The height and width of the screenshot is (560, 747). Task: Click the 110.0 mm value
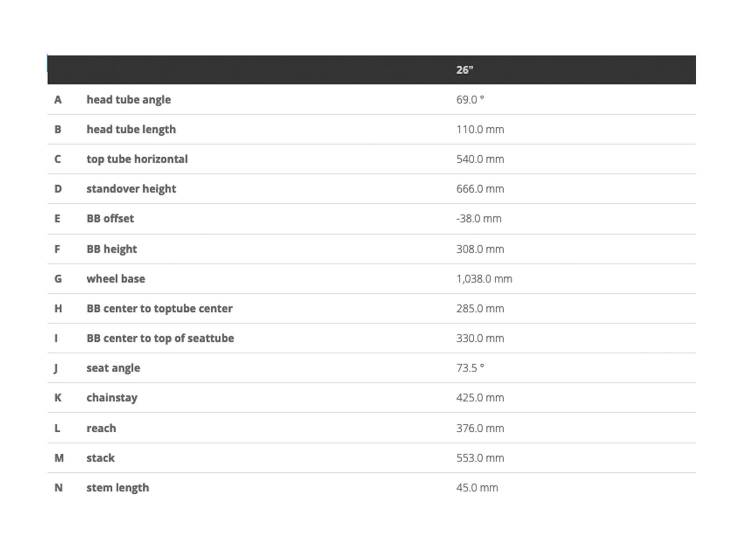[x=480, y=130]
